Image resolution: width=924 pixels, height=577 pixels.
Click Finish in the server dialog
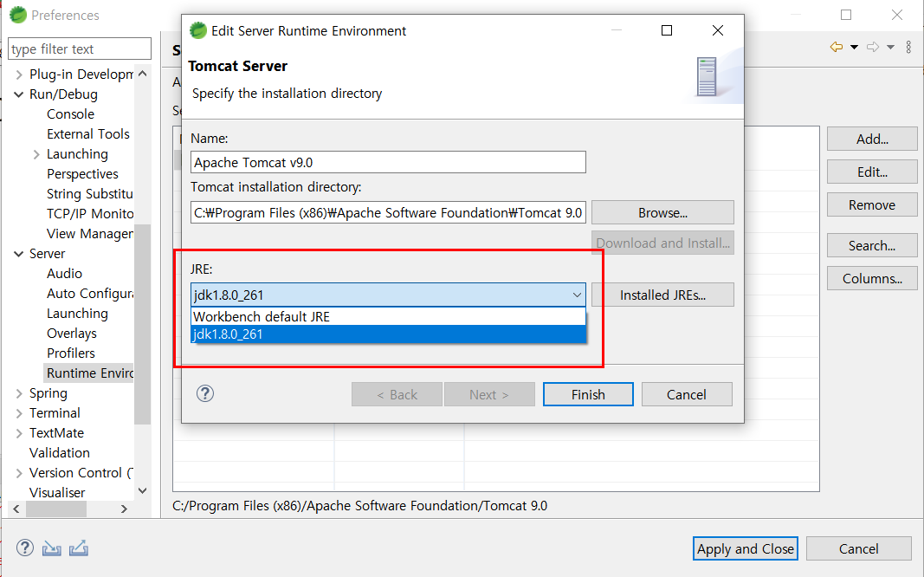[588, 394]
